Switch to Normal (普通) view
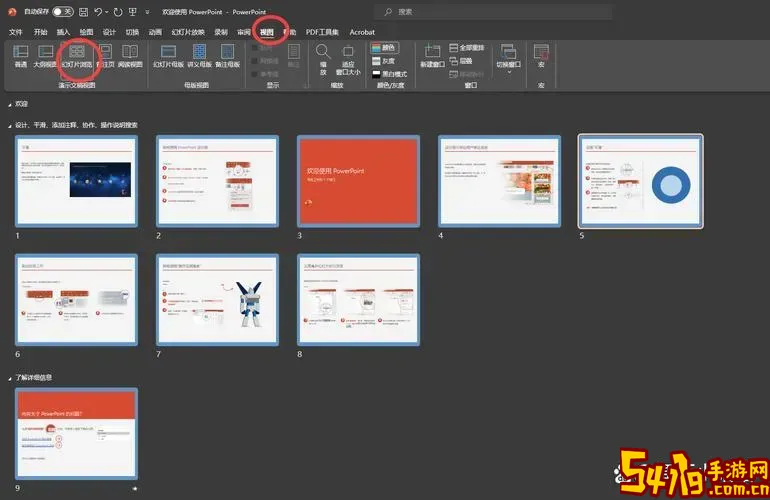Screen dimensions: 770x500 coord(21,56)
